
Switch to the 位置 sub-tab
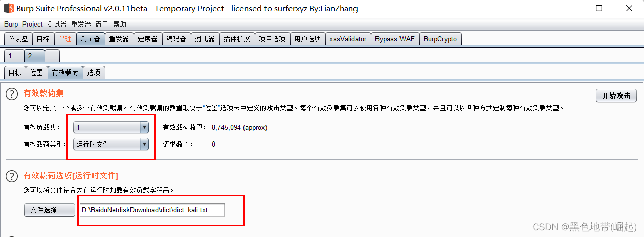click(x=36, y=73)
